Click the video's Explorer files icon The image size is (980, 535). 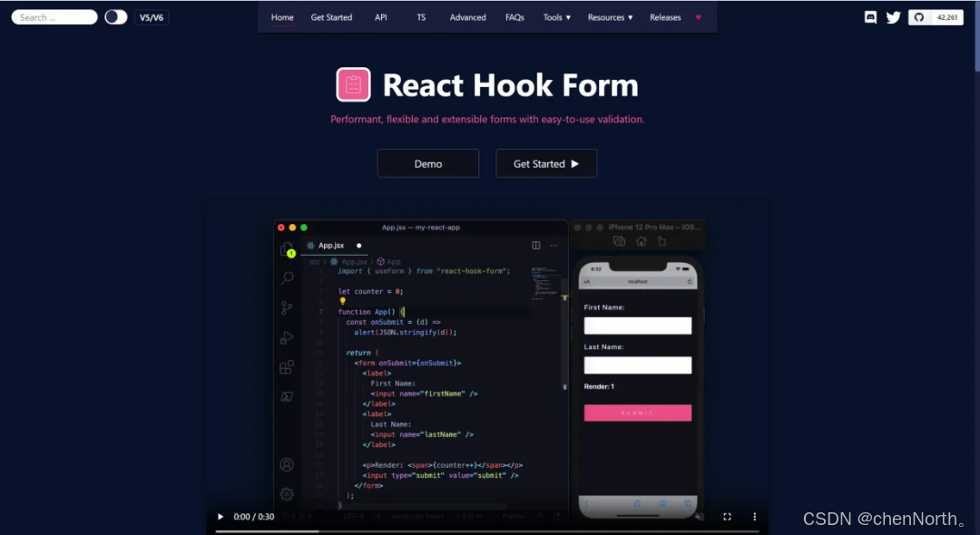(286, 249)
